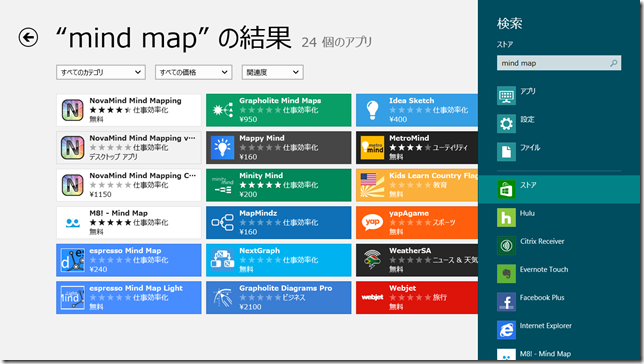Click the search field containing mind map
This screenshot has width=644, height=364.
tap(559, 63)
